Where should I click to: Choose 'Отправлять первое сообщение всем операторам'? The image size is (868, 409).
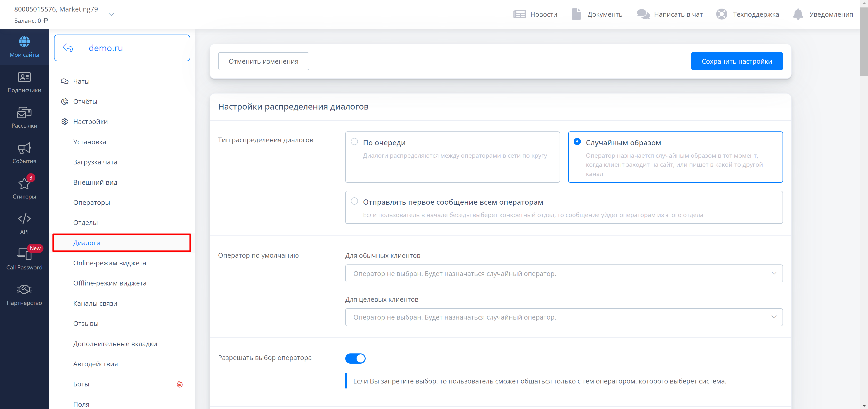(x=354, y=201)
